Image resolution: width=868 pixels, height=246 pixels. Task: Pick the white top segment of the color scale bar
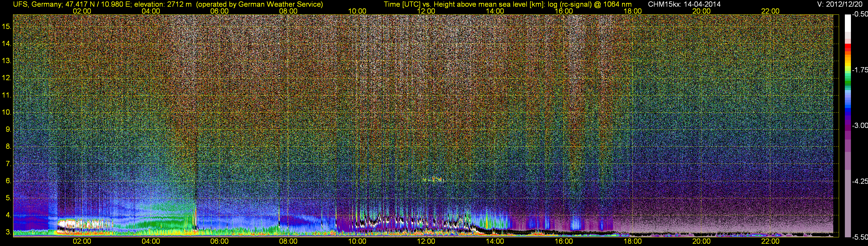click(x=848, y=23)
